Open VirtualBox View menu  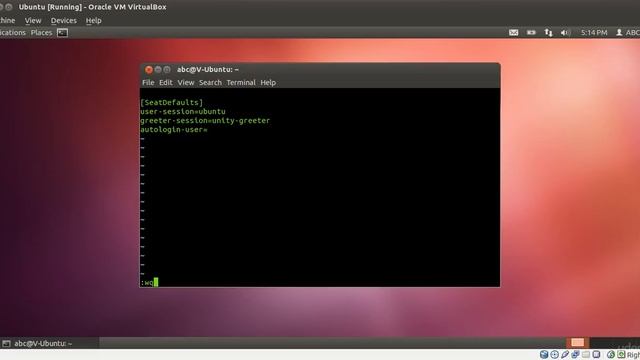pyautogui.click(x=33, y=20)
